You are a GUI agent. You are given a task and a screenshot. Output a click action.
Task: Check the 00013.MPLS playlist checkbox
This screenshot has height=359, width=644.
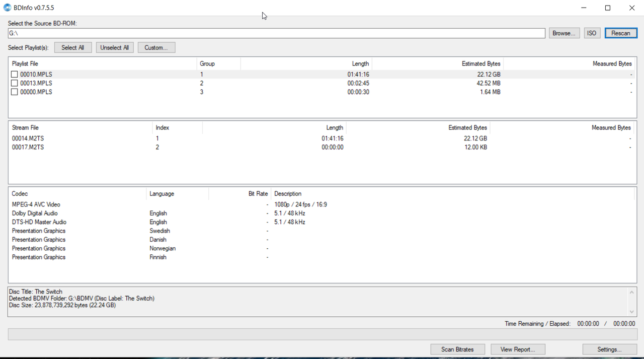pyautogui.click(x=15, y=83)
